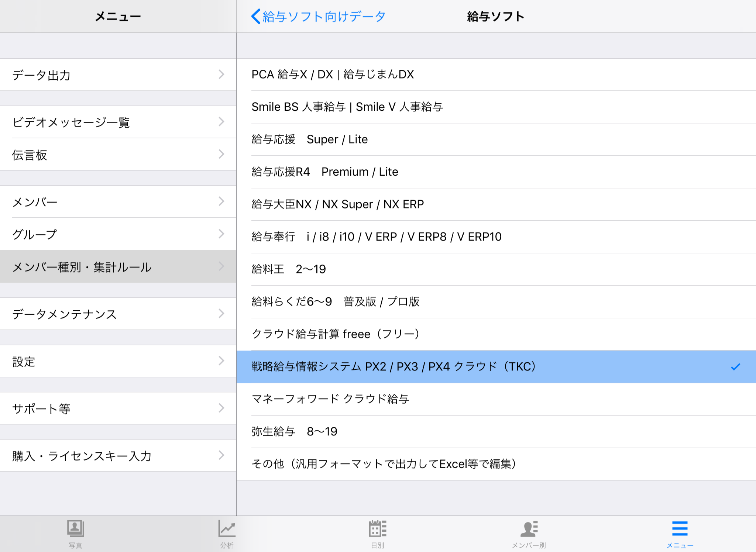Screen dimensions: 756x552
Task: Select 給与応援R4 Premium / Lite option
Action: [496, 172]
